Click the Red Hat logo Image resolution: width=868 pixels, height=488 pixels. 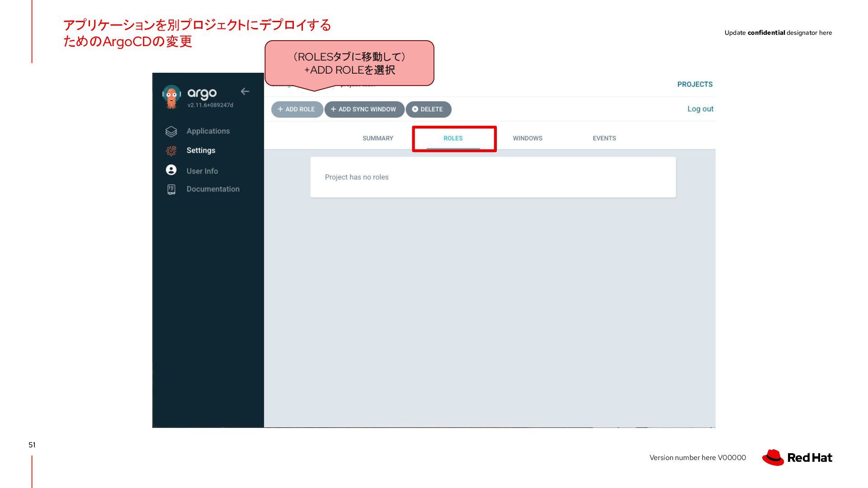pyautogui.click(x=797, y=457)
